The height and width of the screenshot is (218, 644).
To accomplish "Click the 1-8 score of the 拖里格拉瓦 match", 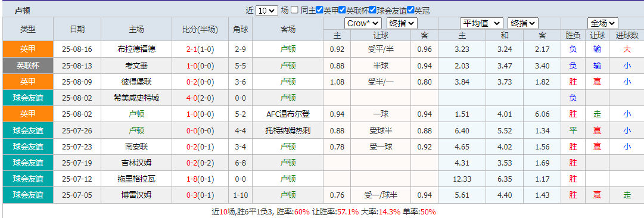I will click(192, 179).
